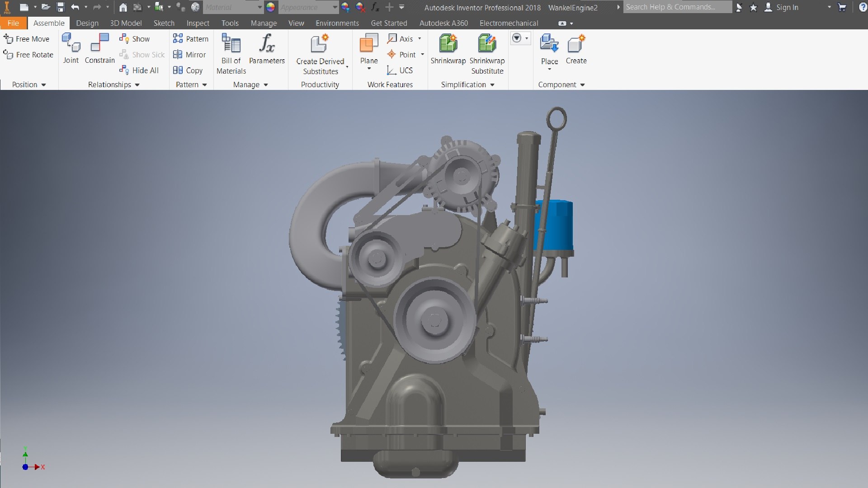Image resolution: width=868 pixels, height=488 pixels.
Task: Switch to the Electromechanical tab
Action: (x=509, y=23)
